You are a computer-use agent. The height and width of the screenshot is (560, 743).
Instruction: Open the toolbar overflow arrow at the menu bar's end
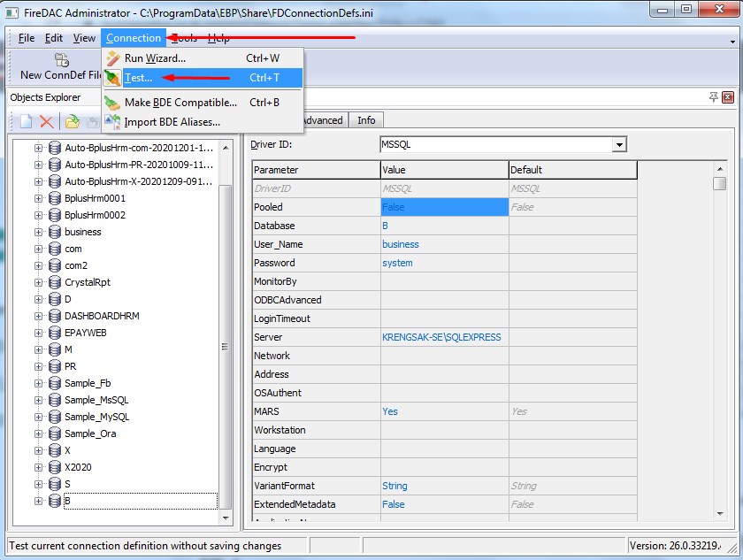732,42
